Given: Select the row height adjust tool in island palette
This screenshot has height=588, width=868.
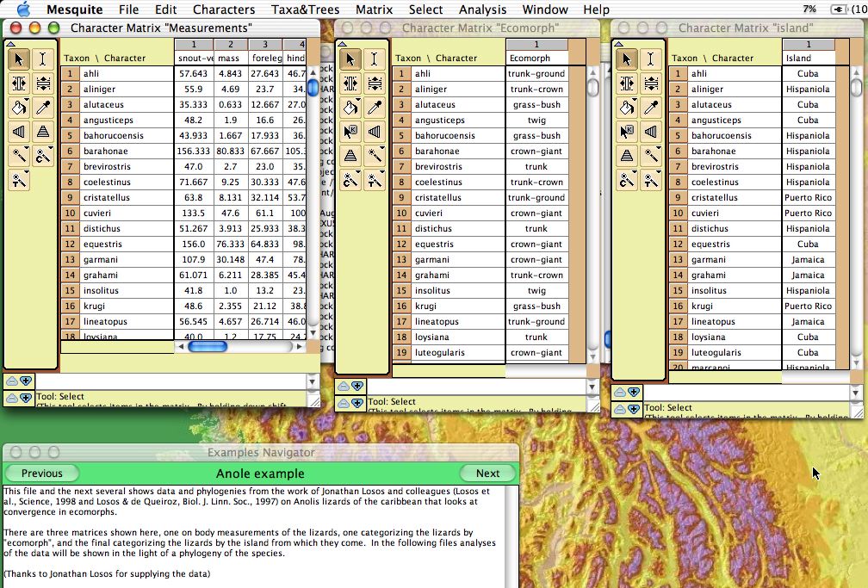Looking at the screenshot, I should point(650,84).
